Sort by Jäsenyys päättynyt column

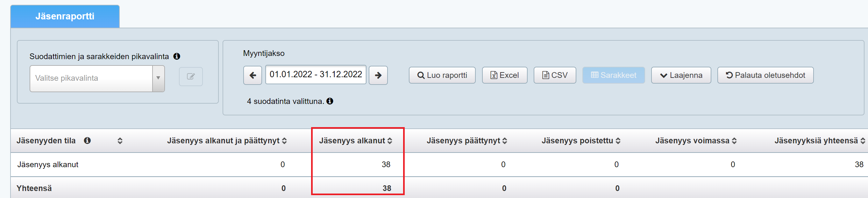(504, 141)
